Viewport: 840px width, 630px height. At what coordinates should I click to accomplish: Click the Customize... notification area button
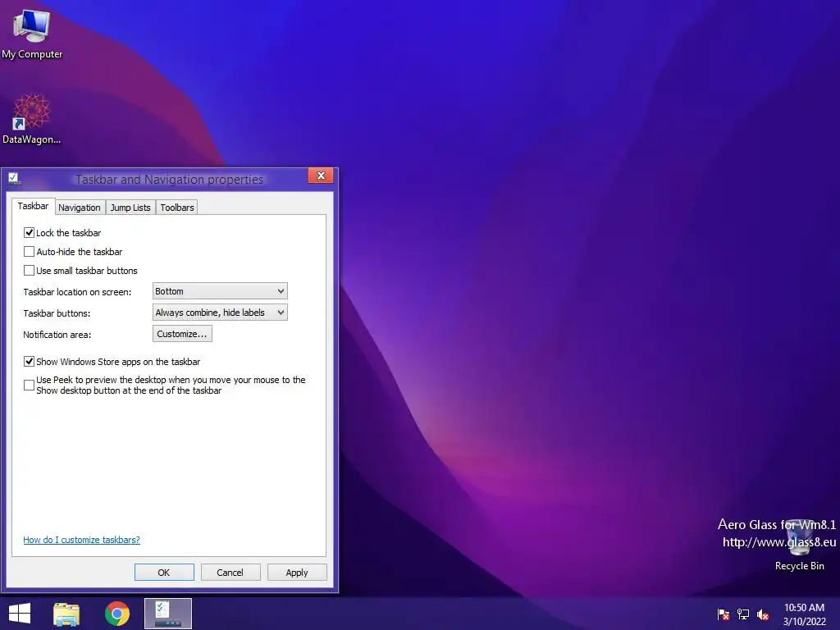(182, 334)
